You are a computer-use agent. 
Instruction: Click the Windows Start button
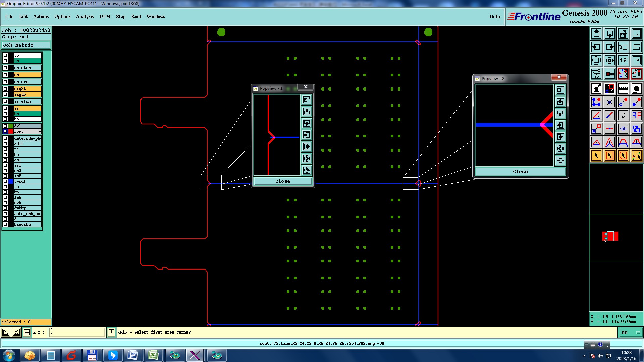click(9, 355)
